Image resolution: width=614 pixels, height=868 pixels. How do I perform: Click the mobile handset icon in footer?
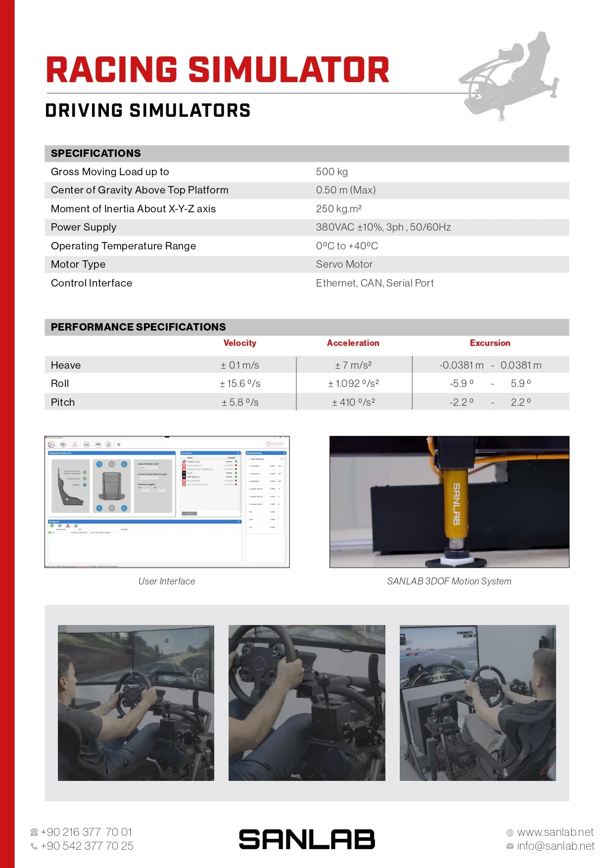click(x=34, y=846)
